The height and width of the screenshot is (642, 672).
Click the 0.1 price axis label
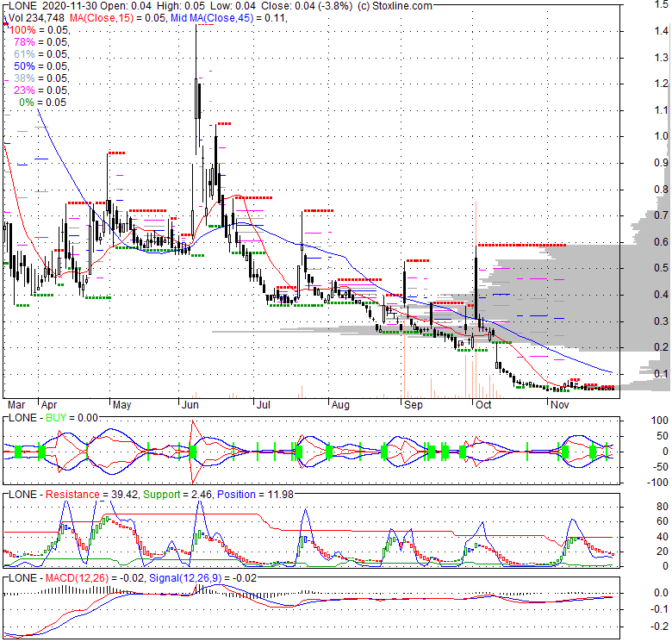coord(662,374)
